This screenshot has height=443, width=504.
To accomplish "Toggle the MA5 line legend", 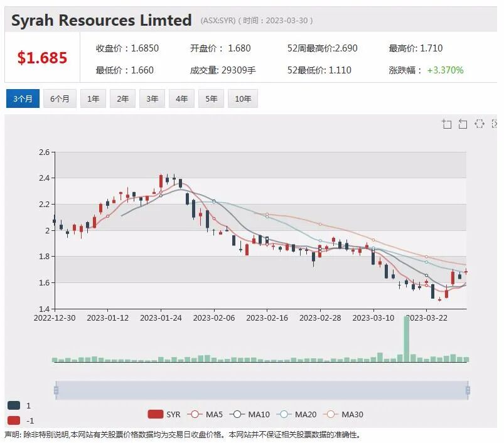I will [205, 414].
